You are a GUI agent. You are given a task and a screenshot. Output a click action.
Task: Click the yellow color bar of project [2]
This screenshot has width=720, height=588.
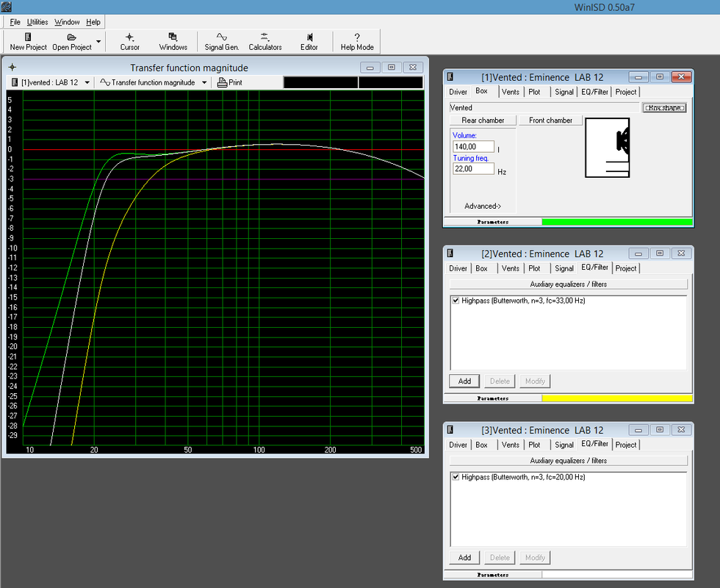(x=617, y=398)
